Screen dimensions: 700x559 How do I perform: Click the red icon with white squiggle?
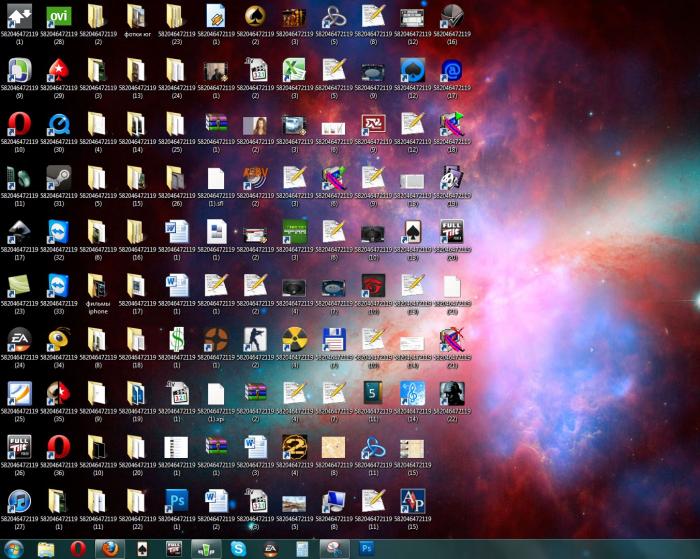(373, 125)
